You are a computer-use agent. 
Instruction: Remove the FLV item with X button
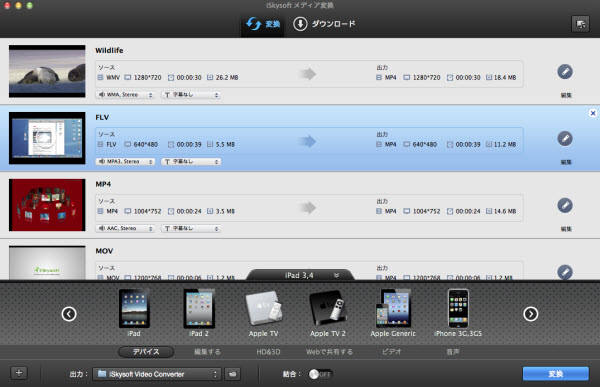tap(593, 113)
